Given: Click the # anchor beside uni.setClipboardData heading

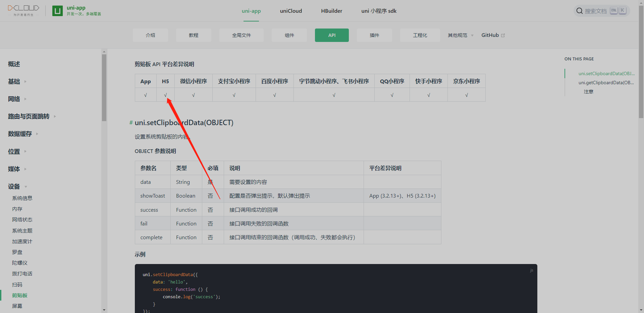Looking at the screenshot, I should click(130, 123).
